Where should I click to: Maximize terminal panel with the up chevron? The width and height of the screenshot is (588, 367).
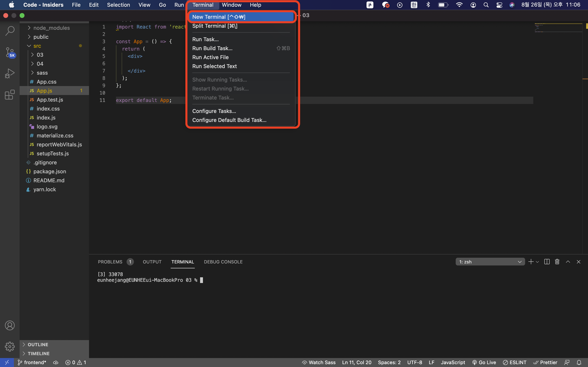[x=568, y=262]
